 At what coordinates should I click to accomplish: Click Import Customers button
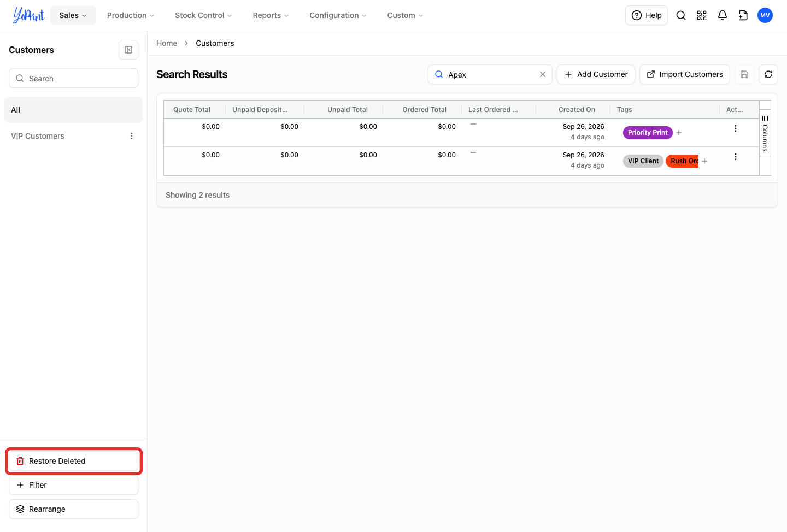[x=685, y=74]
